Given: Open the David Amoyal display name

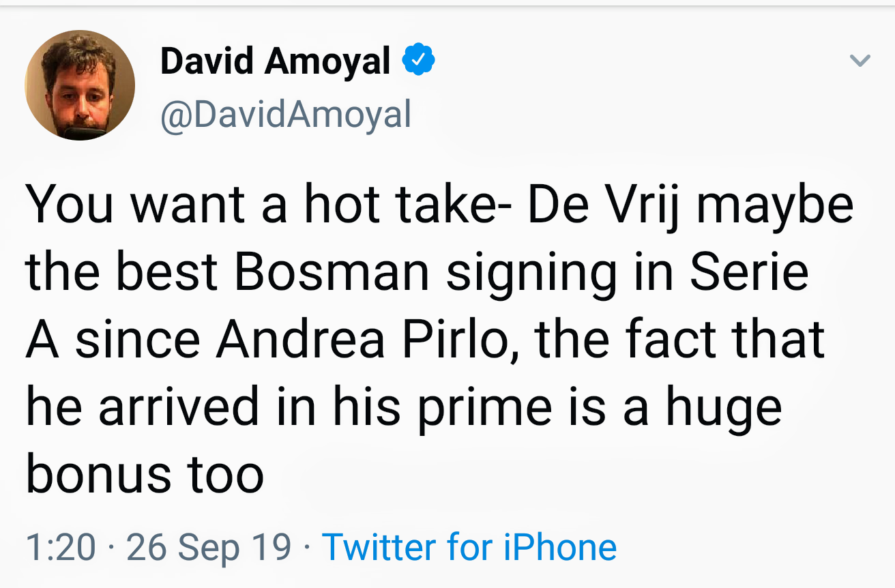Looking at the screenshot, I should click(275, 61).
